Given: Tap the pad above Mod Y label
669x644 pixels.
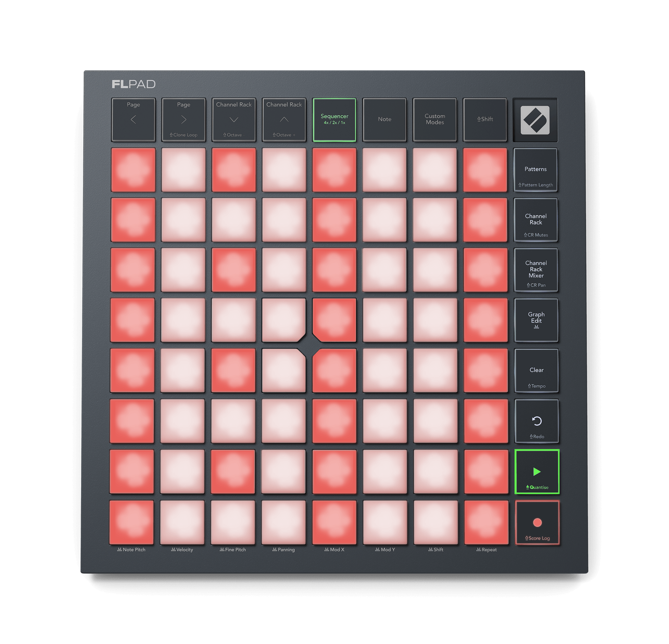Looking at the screenshot, I should tap(385, 522).
